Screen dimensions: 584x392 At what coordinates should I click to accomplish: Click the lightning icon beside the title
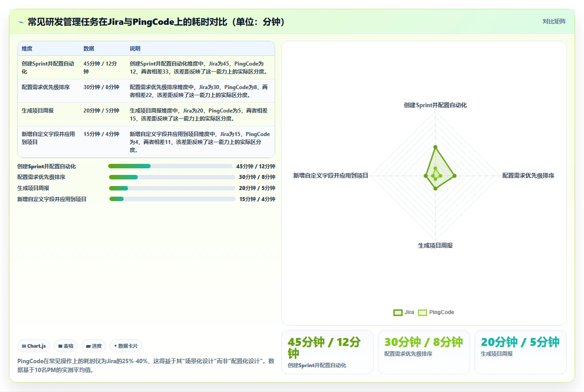21,22
